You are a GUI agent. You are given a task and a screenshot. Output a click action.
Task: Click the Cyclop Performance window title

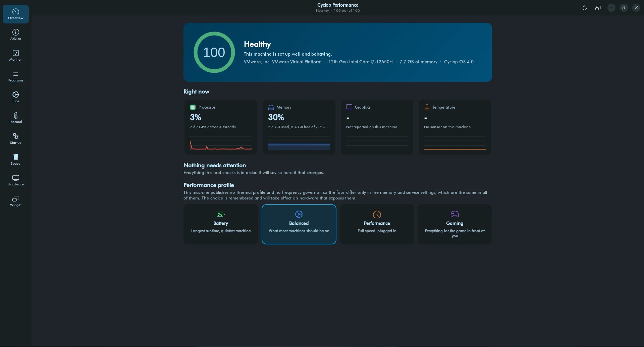[x=338, y=5]
